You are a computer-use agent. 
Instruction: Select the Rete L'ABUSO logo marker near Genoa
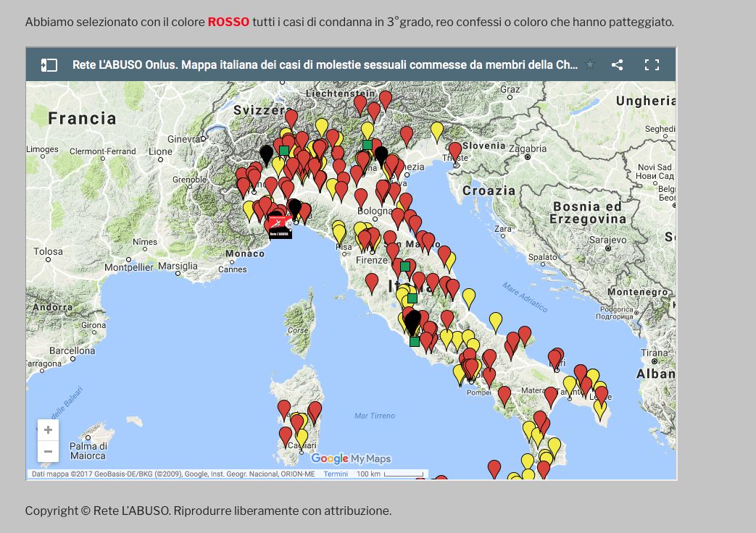[x=280, y=227]
